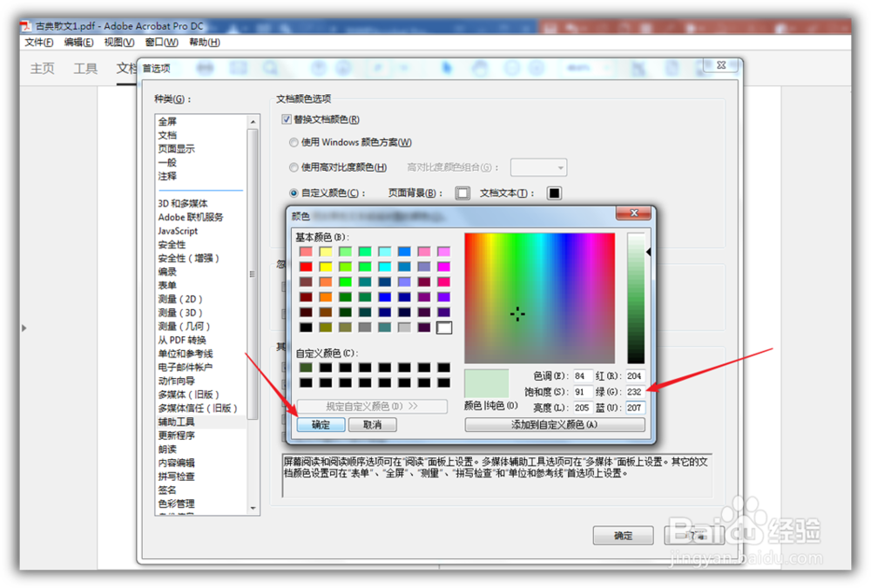Select 全屏 in category list
Viewport: 871px width, 588px height.
[x=167, y=121]
